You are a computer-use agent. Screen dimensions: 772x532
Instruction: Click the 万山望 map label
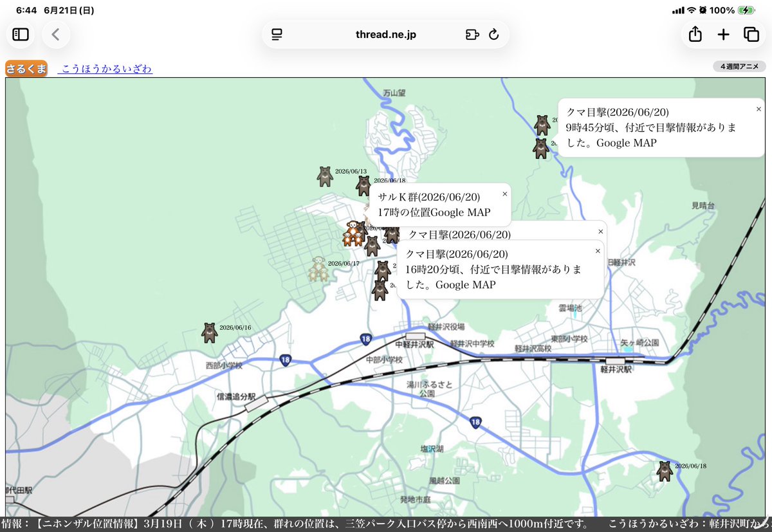394,93
